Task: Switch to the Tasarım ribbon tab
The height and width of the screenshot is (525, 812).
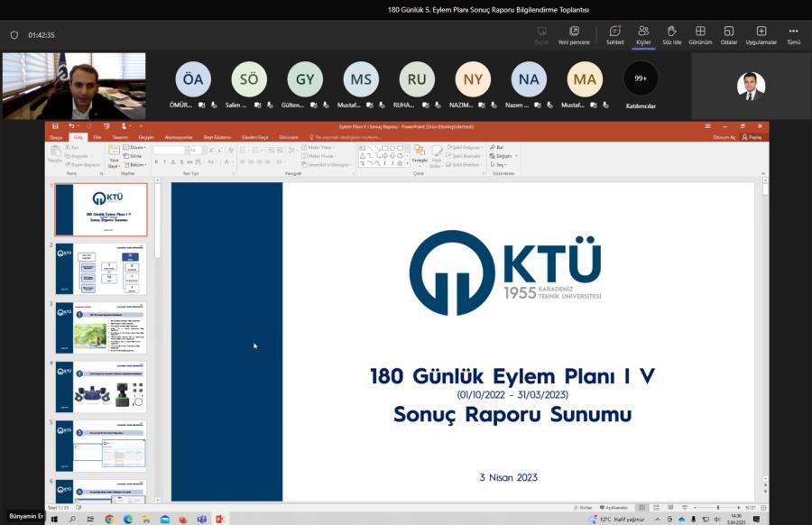Action: coord(120,137)
